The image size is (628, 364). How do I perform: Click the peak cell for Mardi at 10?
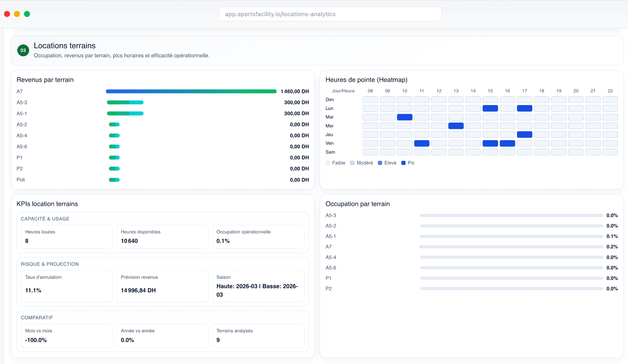click(x=405, y=117)
